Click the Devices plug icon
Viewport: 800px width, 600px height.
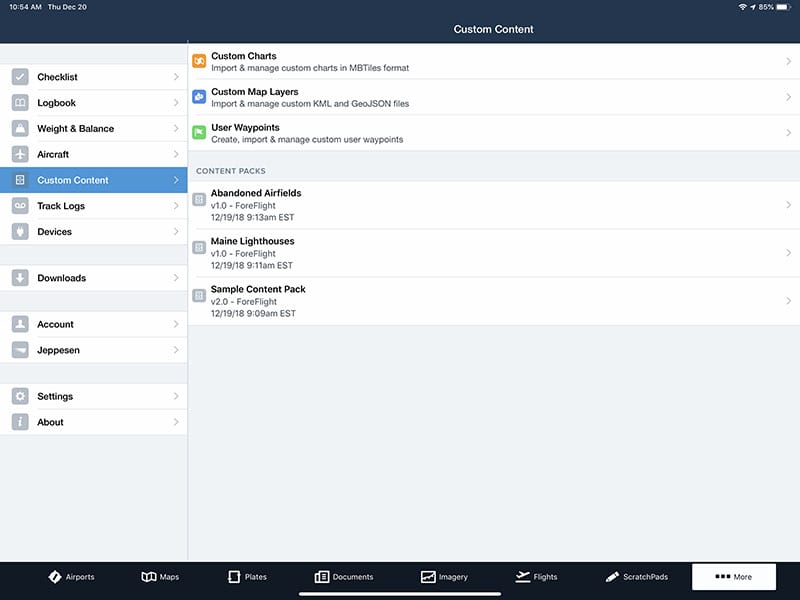pyautogui.click(x=20, y=232)
